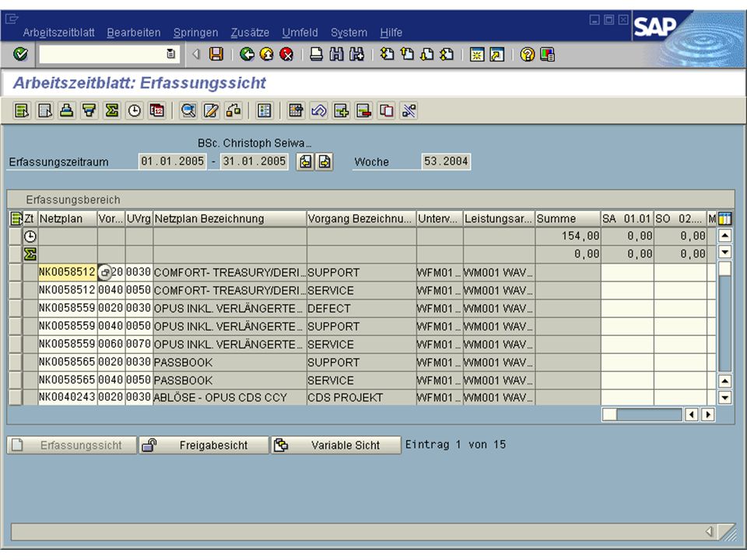Switch to Freigabesicht view
Image resolution: width=747 pixels, height=560 pixels.
pos(204,445)
